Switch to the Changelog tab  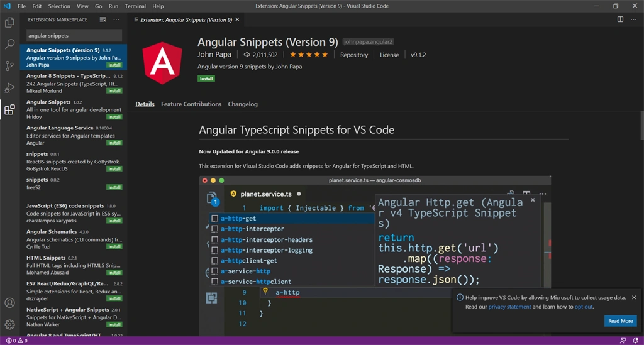tap(243, 104)
